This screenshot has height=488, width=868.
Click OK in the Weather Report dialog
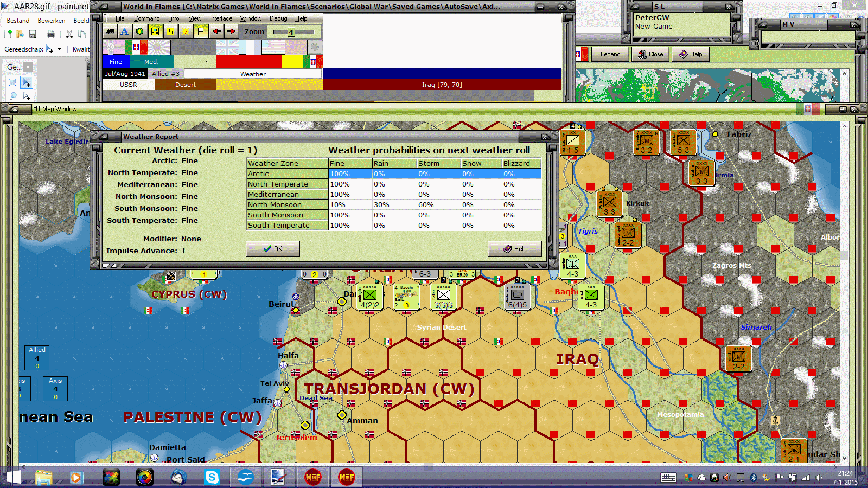272,249
